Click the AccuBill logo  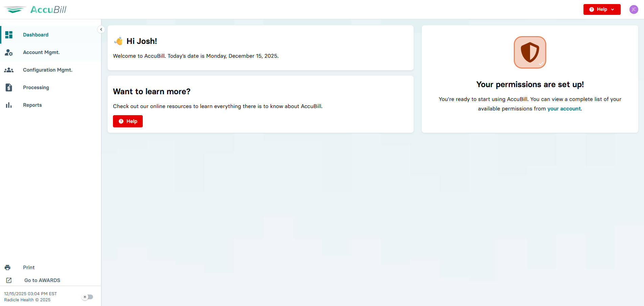click(35, 9)
